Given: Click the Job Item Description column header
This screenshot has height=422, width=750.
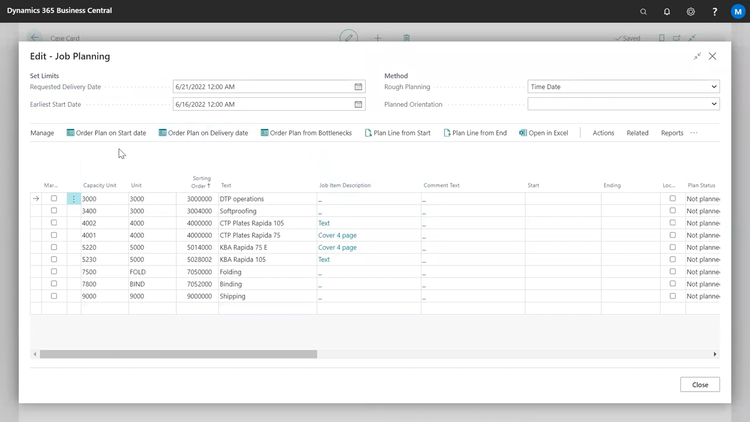Looking at the screenshot, I should point(345,185).
